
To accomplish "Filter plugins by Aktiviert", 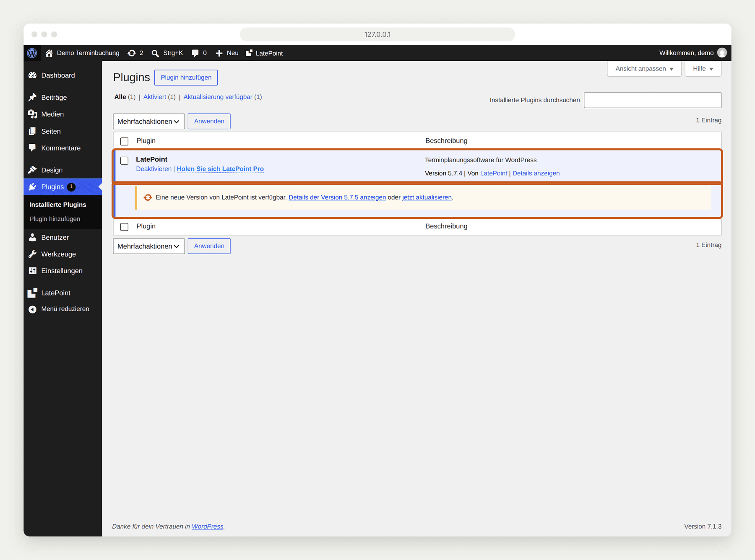I will 155,97.
